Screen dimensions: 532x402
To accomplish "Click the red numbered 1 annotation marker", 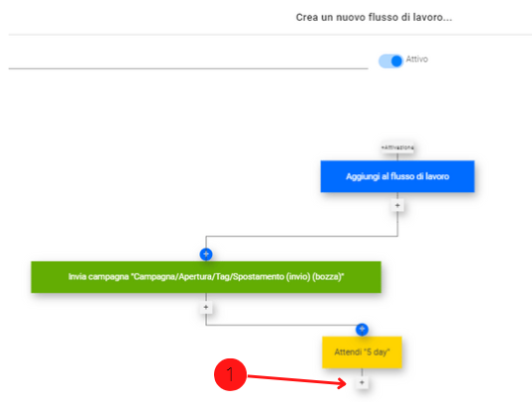I will point(230,374).
